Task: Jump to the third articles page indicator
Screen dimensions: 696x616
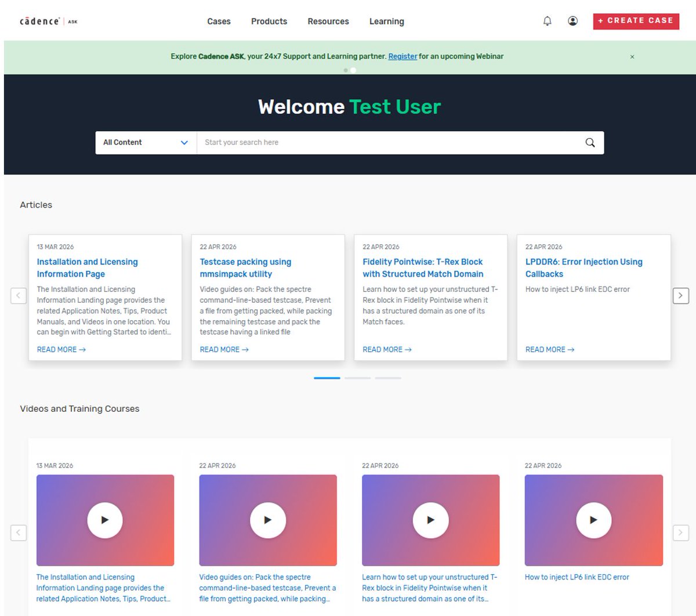Action: pos(388,378)
